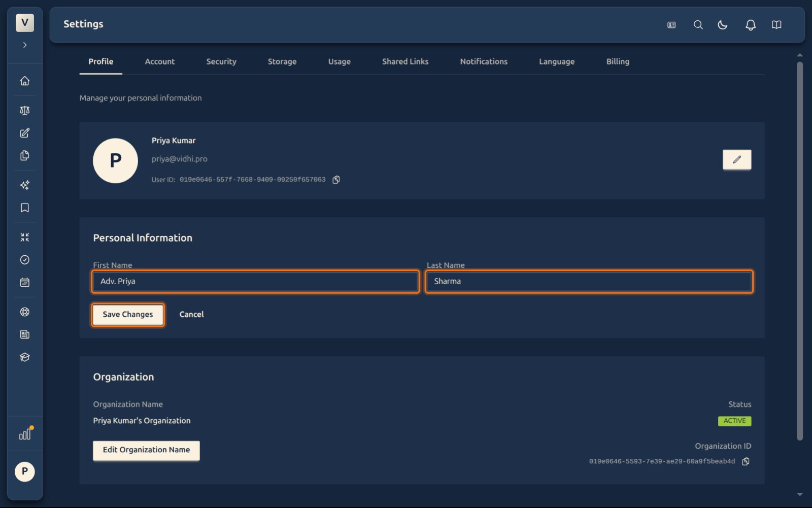Open the calendar icon in sidebar

click(25, 283)
